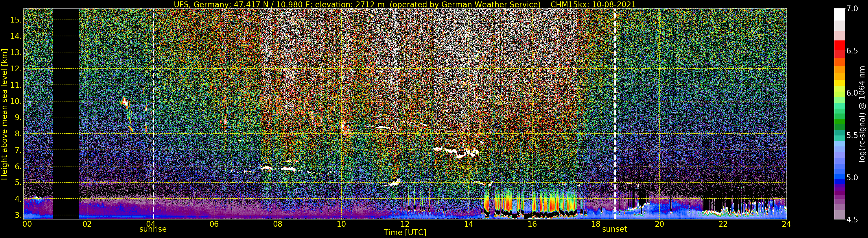Click the '10' tick on the time axis
The width and height of the screenshot is (868, 238).
[341, 224]
